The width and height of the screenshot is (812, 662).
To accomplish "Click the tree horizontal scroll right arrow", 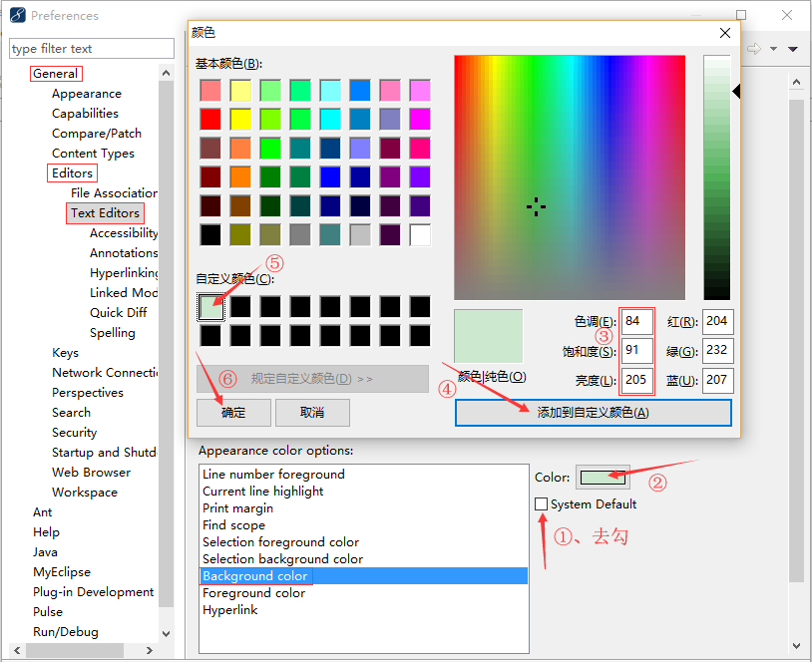I will (150, 651).
